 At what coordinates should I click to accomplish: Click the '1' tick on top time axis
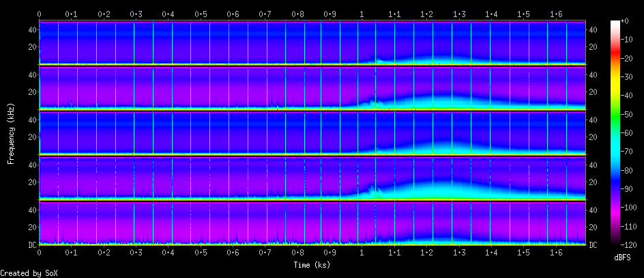point(362,14)
